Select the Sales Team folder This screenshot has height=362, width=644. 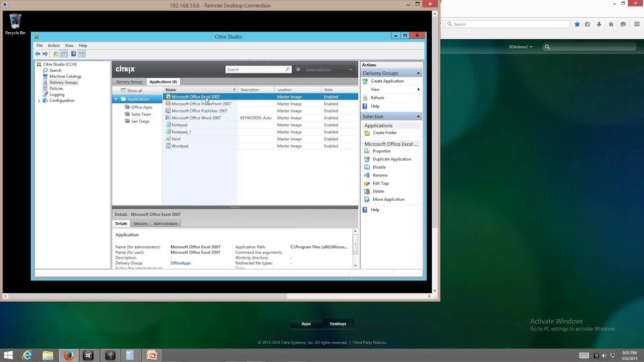[141, 114]
